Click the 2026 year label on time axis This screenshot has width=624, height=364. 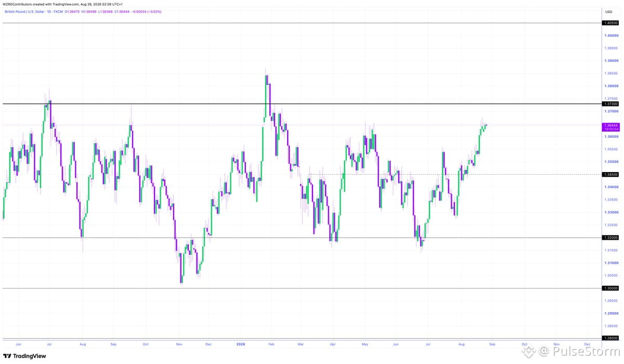coord(241,344)
